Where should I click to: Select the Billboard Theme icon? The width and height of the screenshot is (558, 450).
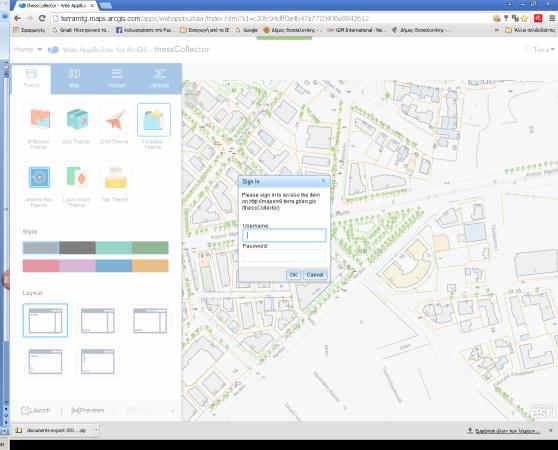[39, 119]
